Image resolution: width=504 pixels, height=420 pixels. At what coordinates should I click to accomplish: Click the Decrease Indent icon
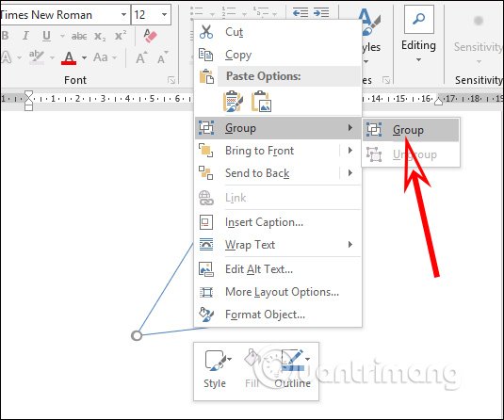tap(301, 12)
